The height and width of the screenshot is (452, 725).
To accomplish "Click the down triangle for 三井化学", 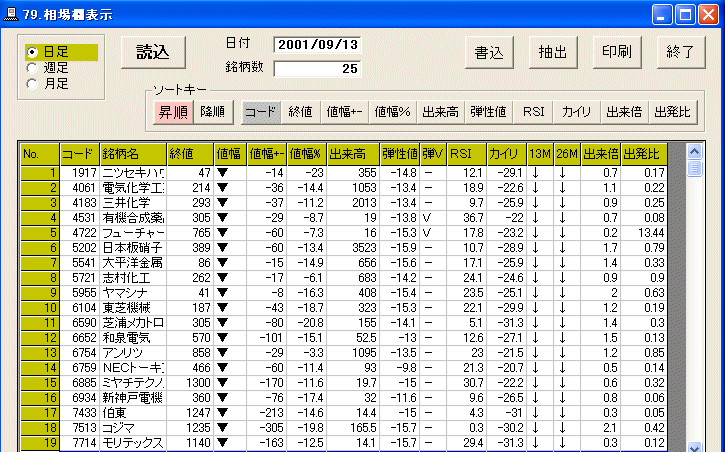I will (x=223, y=202).
